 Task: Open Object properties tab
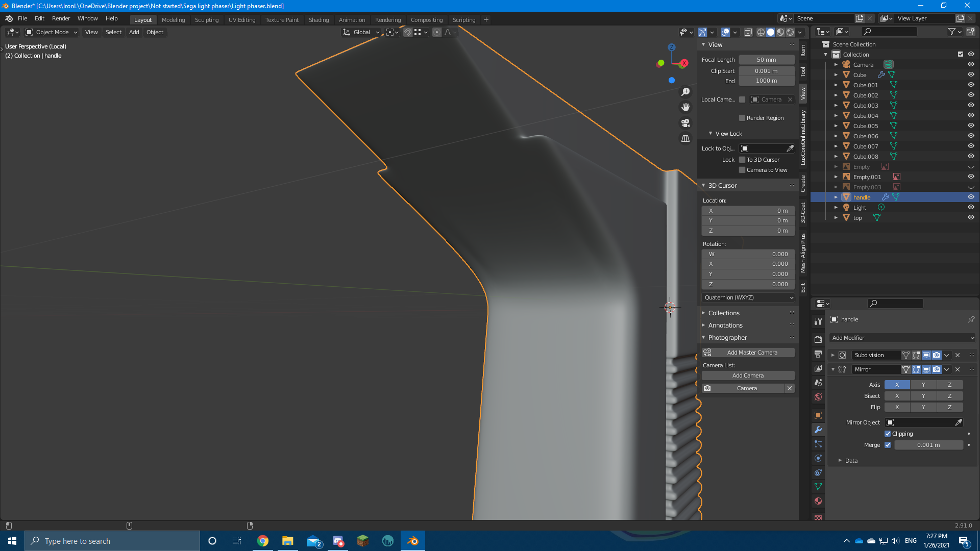pyautogui.click(x=818, y=415)
